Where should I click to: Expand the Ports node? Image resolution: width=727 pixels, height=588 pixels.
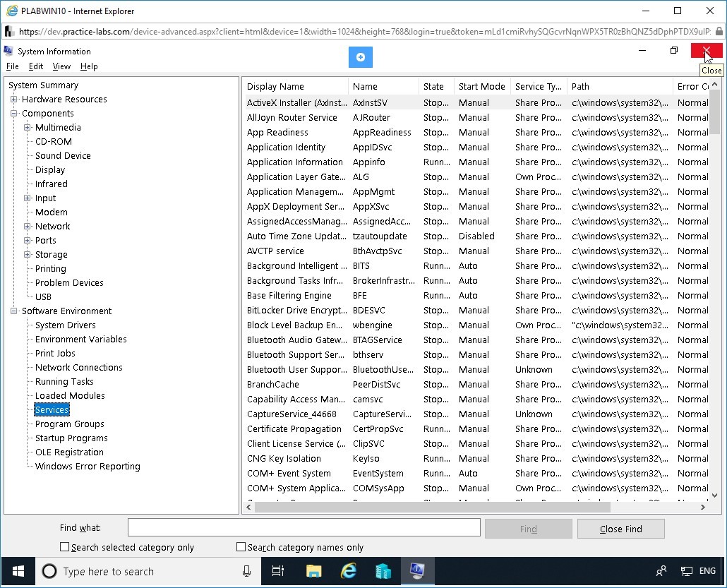(28, 240)
